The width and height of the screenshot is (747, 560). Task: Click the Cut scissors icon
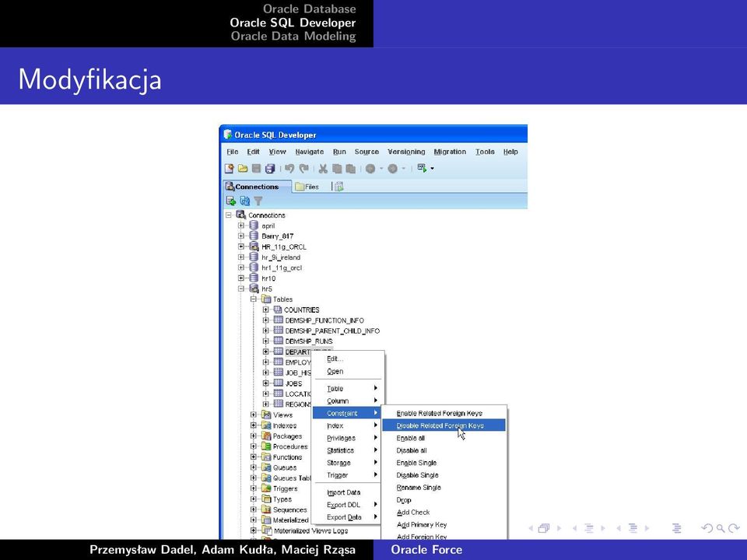point(323,169)
